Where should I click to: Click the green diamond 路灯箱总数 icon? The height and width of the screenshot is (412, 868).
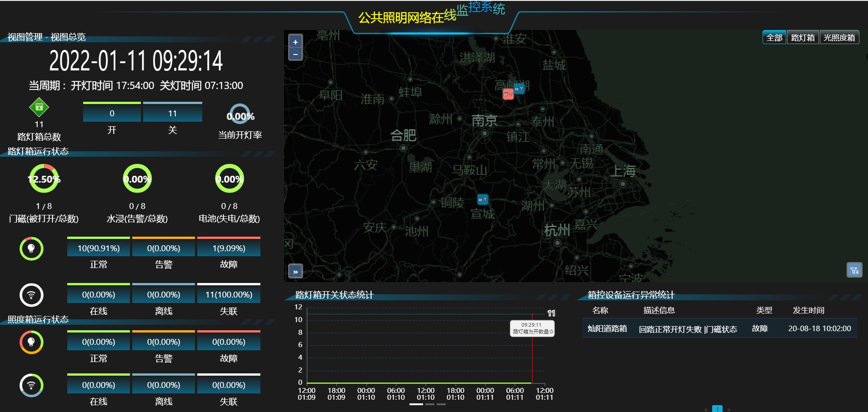pos(39,107)
